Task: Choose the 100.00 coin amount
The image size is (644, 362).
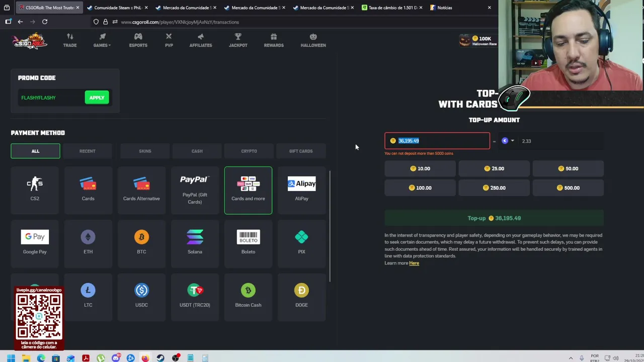Action: pyautogui.click(x=420, y=188)
